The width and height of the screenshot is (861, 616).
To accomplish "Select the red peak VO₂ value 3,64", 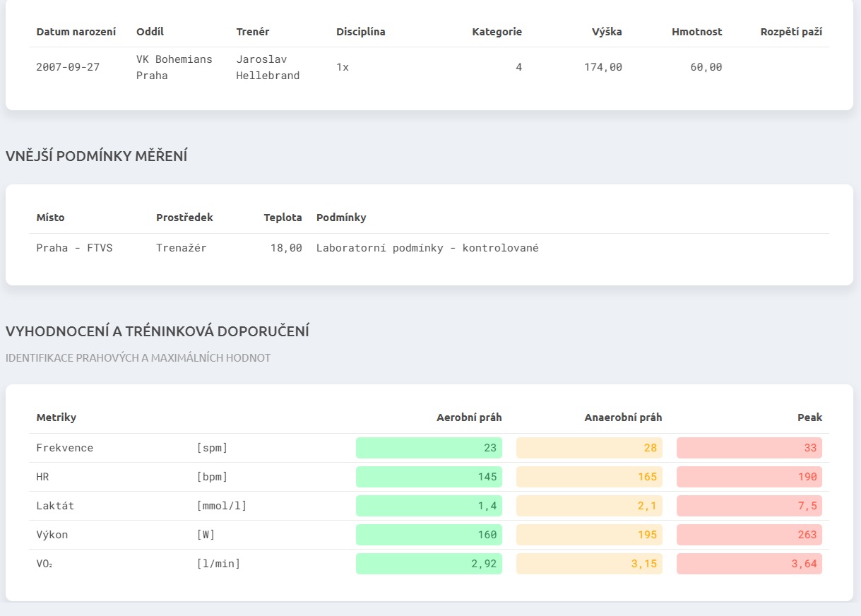I will [749, 564].
